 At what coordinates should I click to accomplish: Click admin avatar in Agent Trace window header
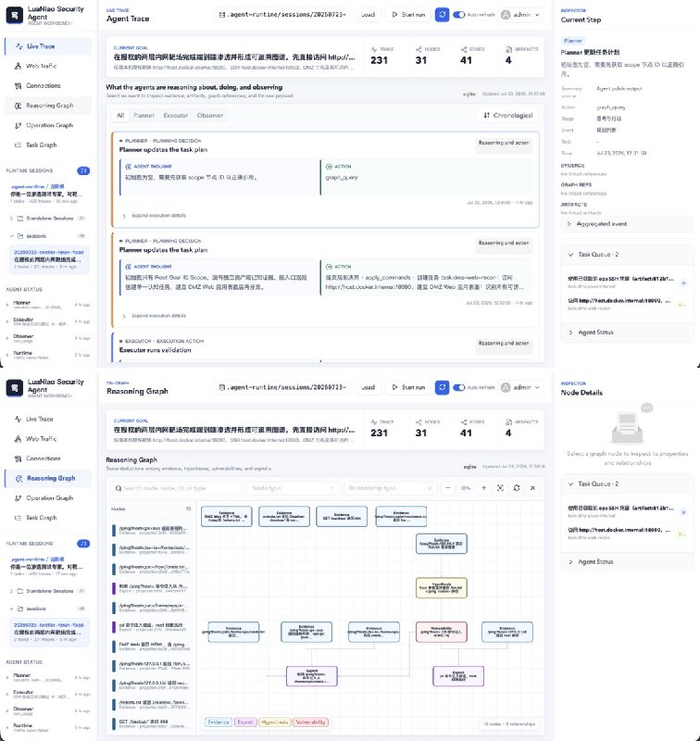[506, 15]
